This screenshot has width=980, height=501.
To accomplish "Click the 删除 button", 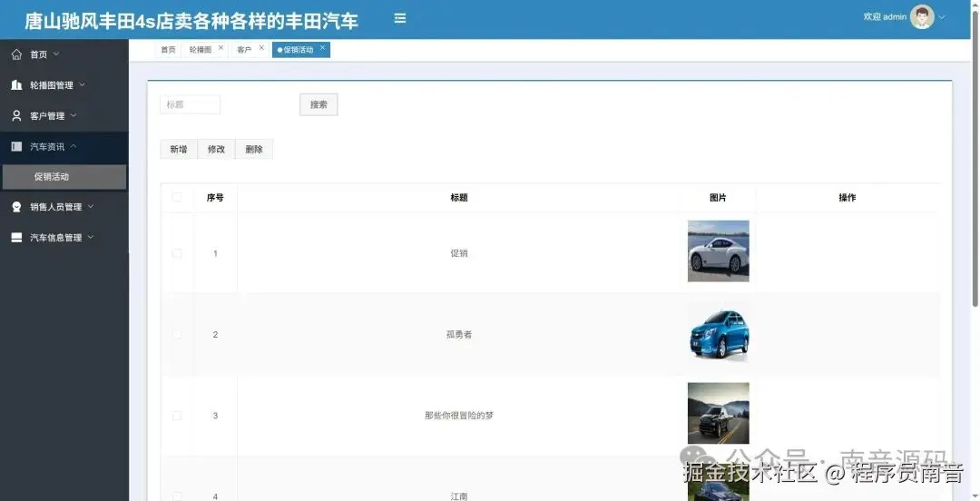I will (254, 150).
